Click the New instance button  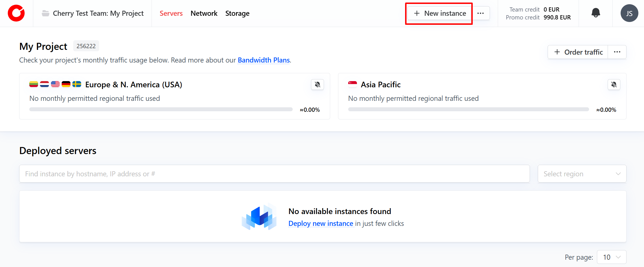click(439, 13)
